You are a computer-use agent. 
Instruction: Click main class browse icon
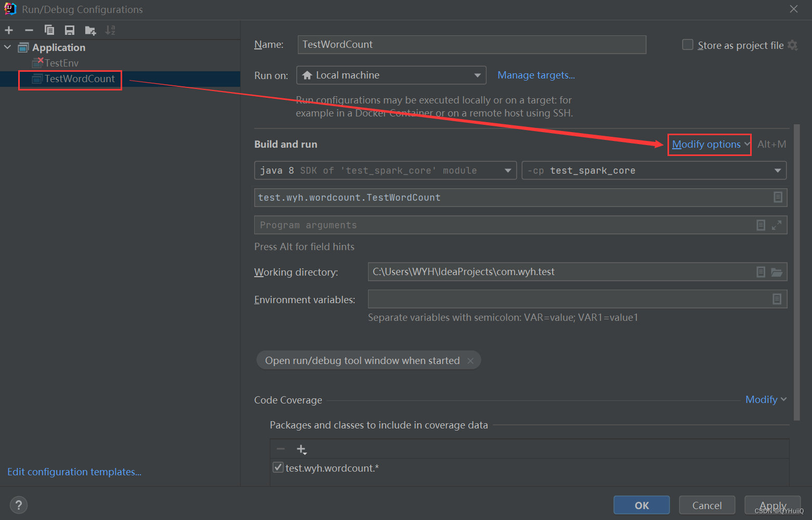coord(778,197)
